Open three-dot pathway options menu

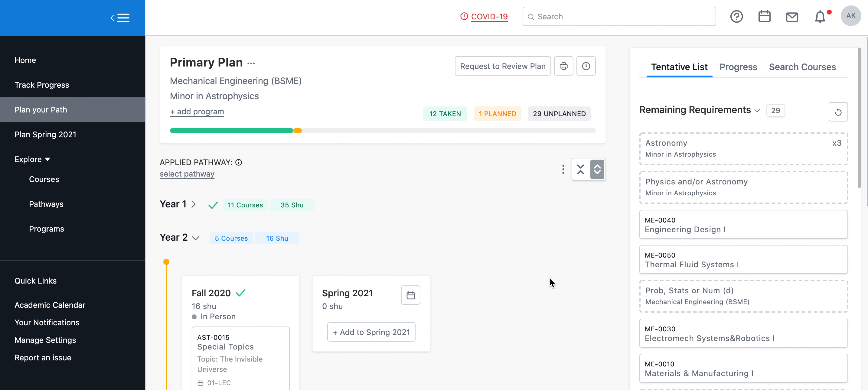tap(563, 169)
